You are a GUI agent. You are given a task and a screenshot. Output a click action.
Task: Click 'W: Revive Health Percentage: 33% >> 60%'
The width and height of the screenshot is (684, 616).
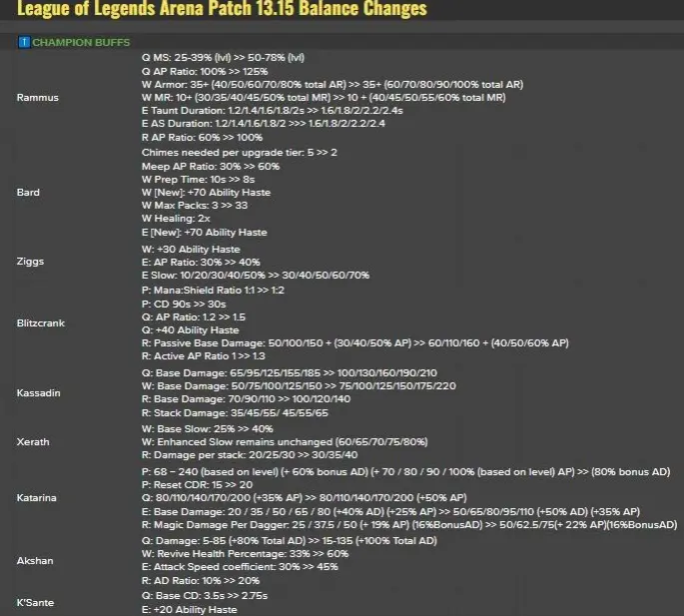pyautogui.click(x=245, y=554)
